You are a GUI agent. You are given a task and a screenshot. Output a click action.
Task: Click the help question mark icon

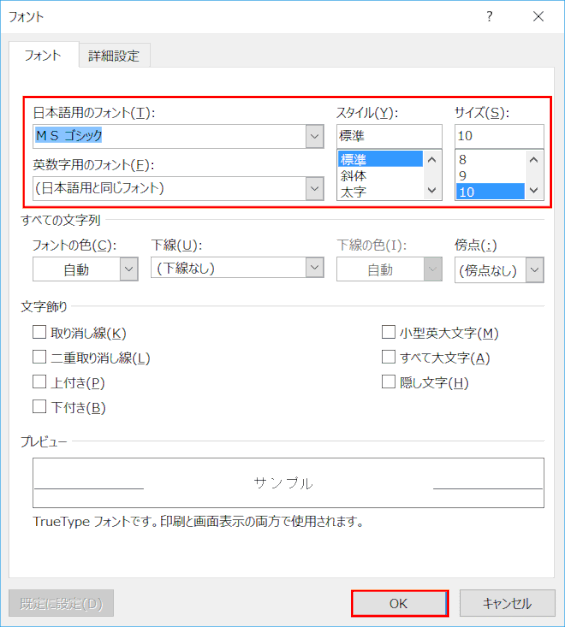489,16
